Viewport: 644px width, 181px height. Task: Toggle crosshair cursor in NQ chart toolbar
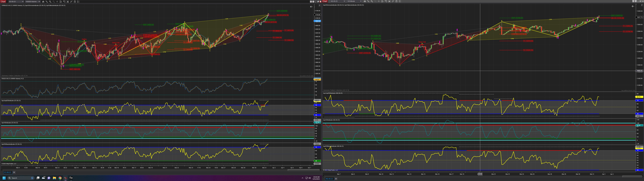pyautogui.click(x=379, y=1)
